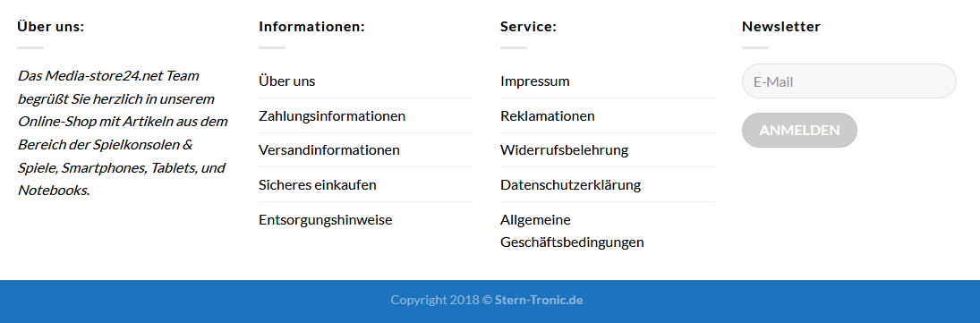Screen dimensions: 980x323
Task: Open the Stern-Tronic.de copyright link
Action: [539, 300]
